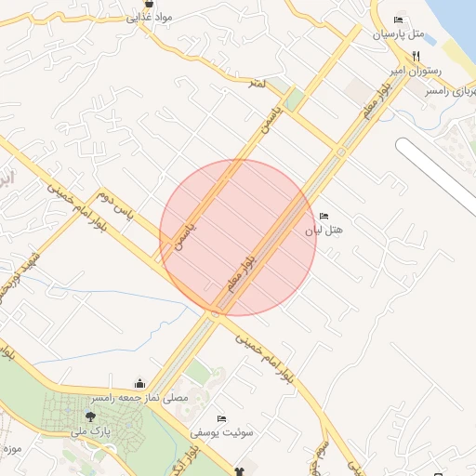This screenshot has width=476, height=476.
Task: Open the متل پارسیان text label
Action: (x=398, y=33)
